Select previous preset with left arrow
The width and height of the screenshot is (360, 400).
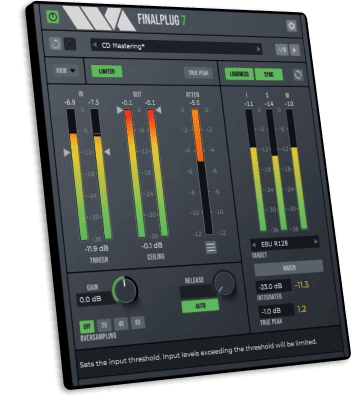tap(94, 44)
